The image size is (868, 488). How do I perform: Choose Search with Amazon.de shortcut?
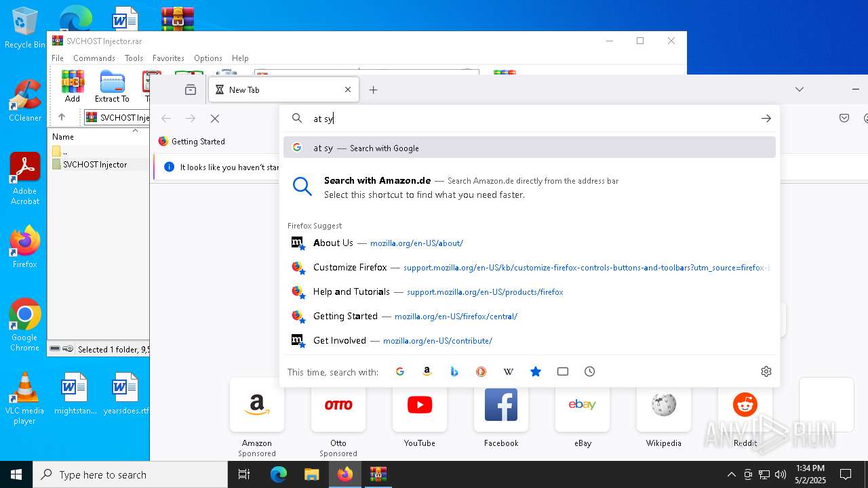[530, 188]
